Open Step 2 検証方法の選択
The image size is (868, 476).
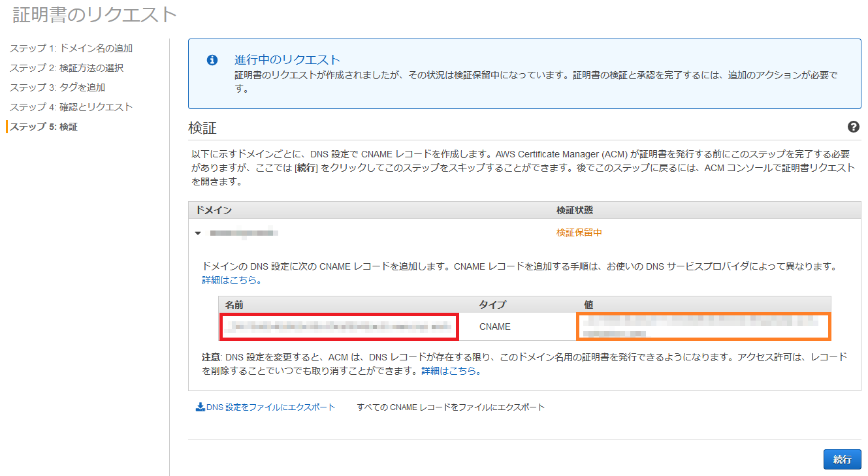[x=67, y=68]
